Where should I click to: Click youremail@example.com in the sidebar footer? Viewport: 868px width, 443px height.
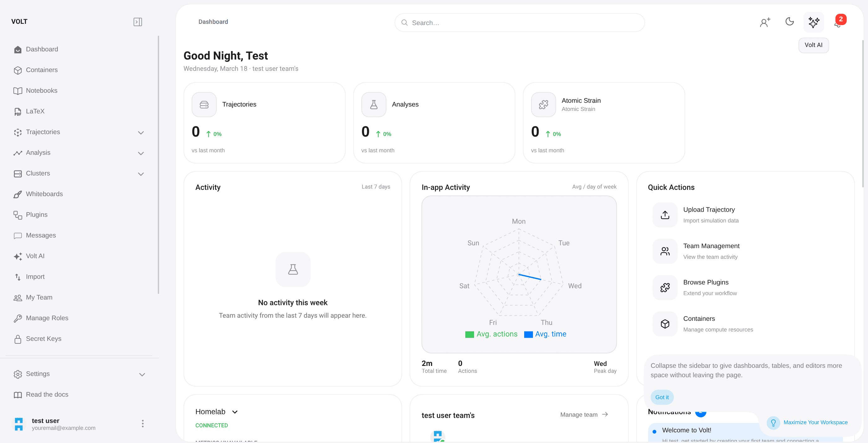click(63, 428)
